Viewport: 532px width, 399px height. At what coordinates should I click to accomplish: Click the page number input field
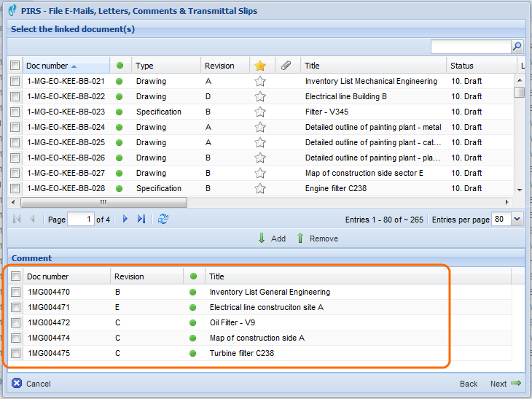coord(81,219)
